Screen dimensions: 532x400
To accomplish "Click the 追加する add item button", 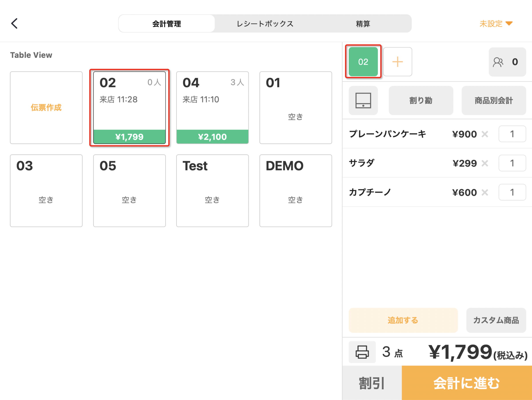I will point(403,320).
